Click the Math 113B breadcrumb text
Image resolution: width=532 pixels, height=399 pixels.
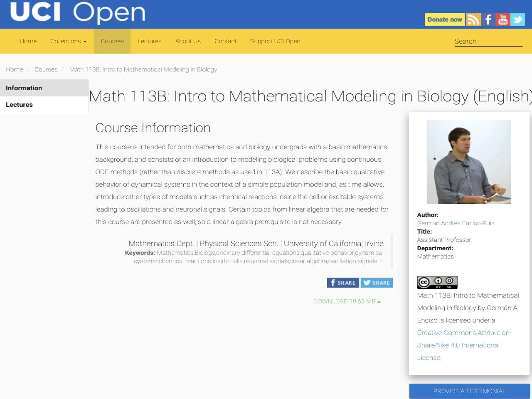[x=143, y=69]
